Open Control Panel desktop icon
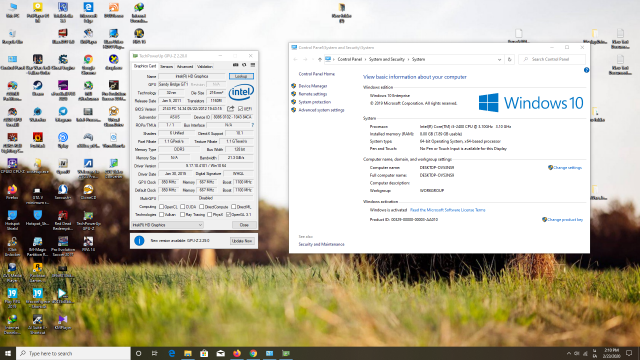The width and height of the screenshot is (640, 360). point(12,62)
